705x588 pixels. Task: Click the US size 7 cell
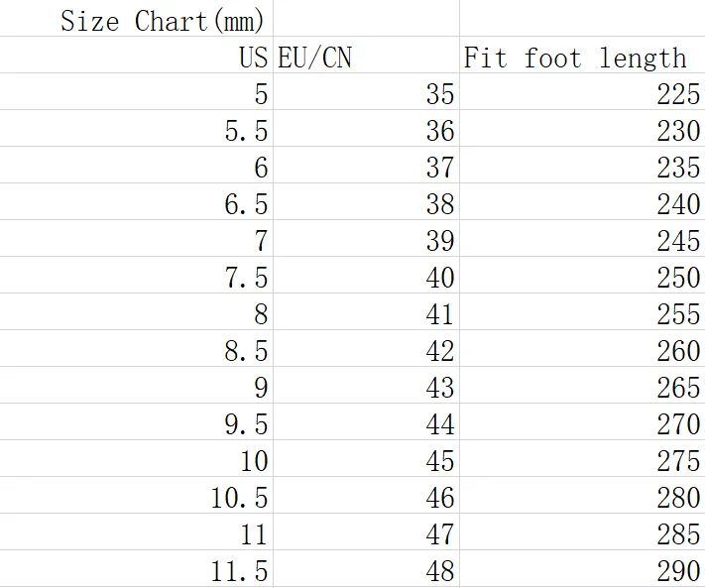coord(260,241)
